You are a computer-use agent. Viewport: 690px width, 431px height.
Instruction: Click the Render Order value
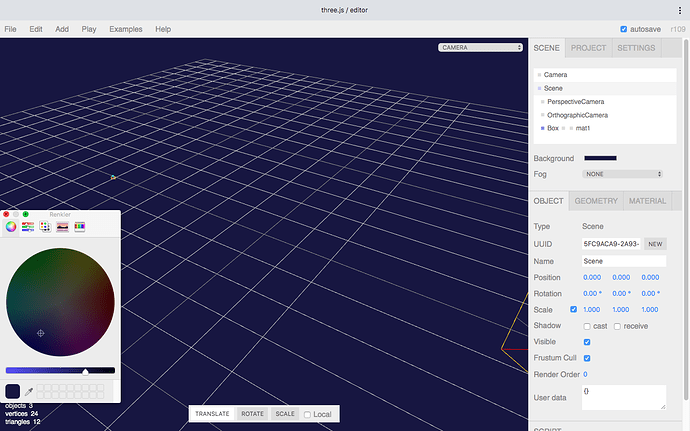(585, 374)
